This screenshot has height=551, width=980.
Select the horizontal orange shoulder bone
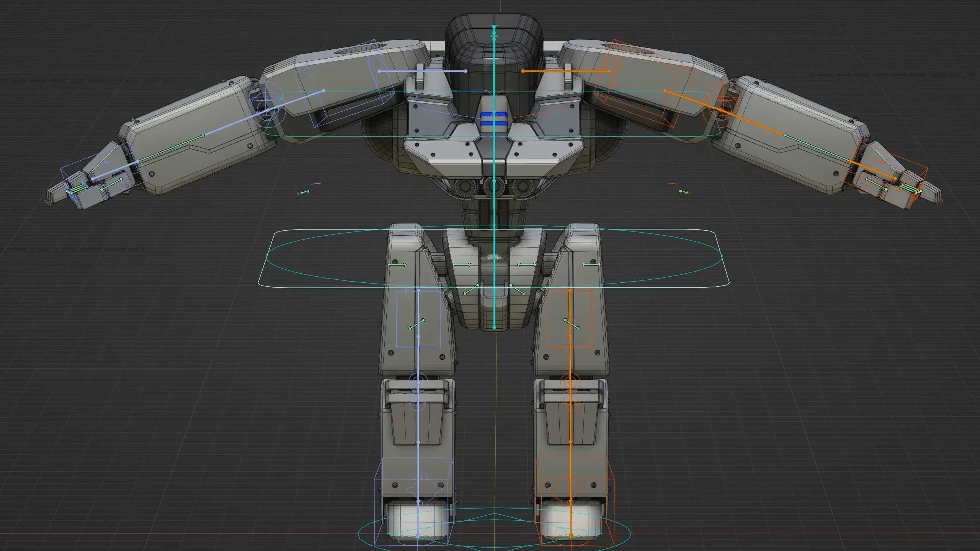[x=565, y=71]
